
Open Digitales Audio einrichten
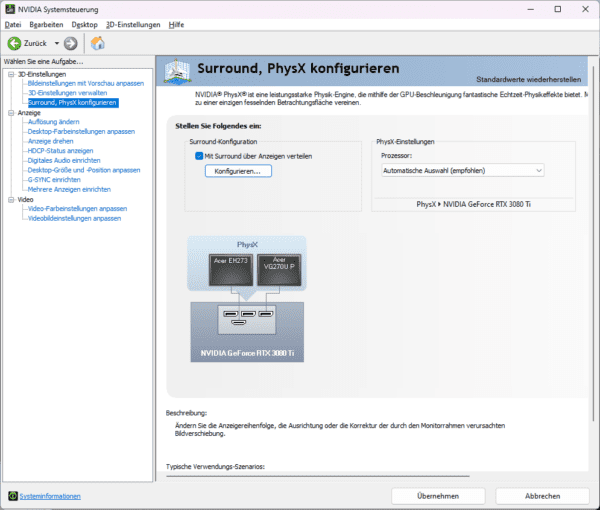pyautogui.click(x=64, y=160)
